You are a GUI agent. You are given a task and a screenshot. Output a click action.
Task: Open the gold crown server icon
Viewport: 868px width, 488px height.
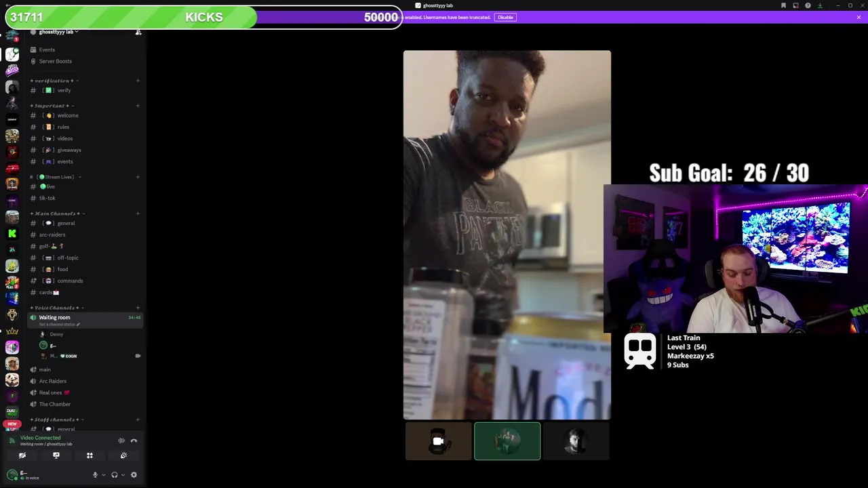12,331
